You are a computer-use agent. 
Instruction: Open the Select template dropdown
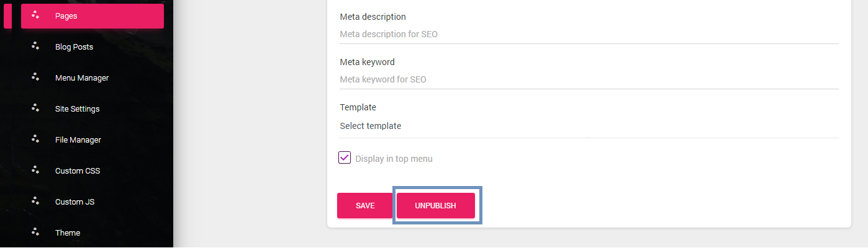589,126
